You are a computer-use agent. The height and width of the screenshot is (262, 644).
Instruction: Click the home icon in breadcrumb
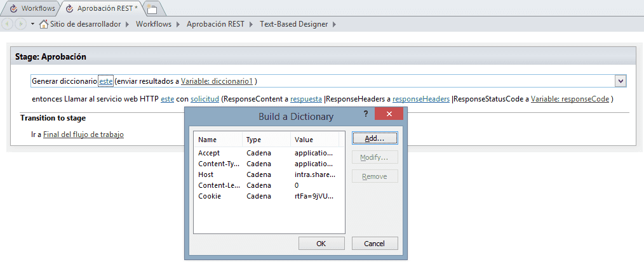tap(43, 24)
